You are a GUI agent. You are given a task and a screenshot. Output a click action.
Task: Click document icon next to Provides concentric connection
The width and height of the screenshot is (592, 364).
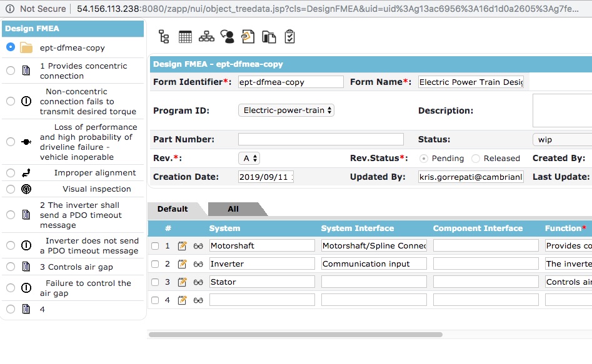pos(26,71)
